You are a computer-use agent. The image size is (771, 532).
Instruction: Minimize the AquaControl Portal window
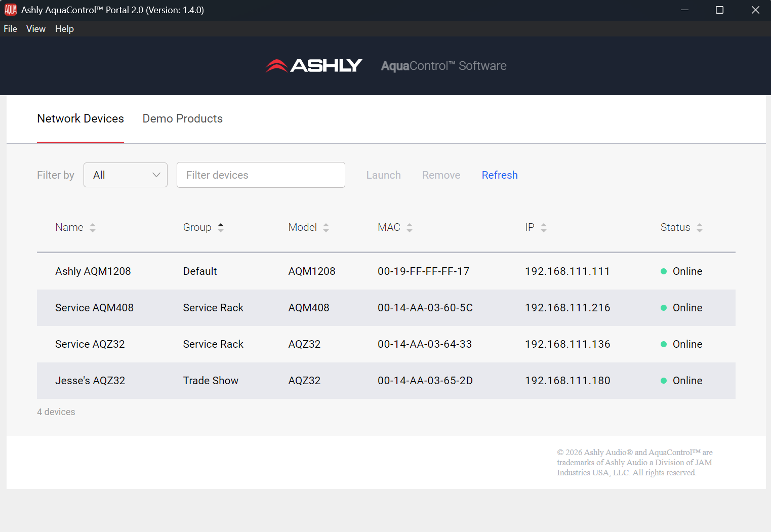(x=684, y=10)
